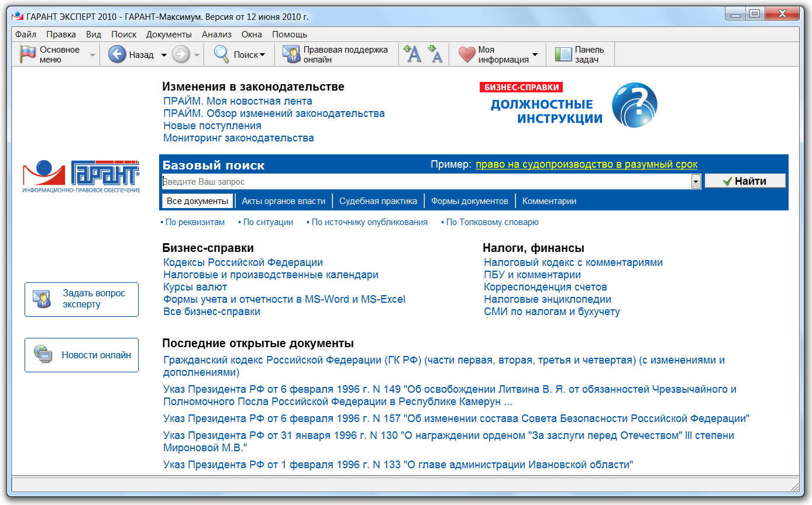The image size is (812, 505).
Task: Open Налоговые и производственные календари
Action: pos(271,275)
